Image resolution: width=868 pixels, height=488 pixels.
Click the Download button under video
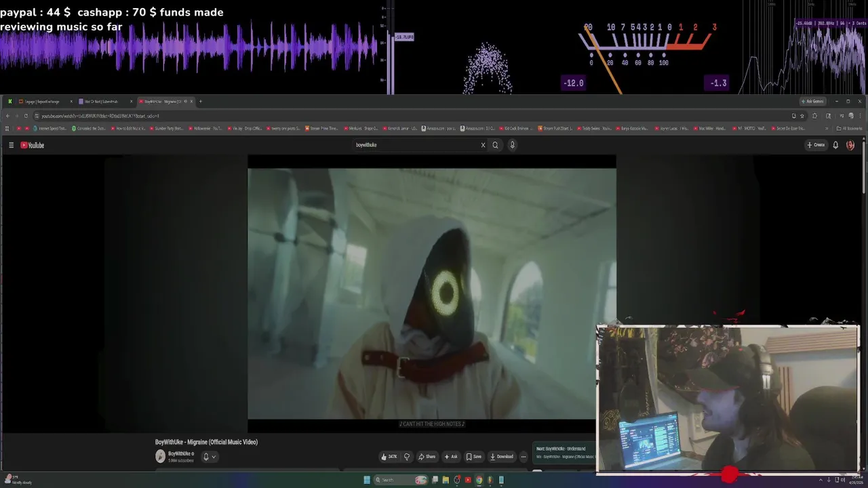[502, 457]
